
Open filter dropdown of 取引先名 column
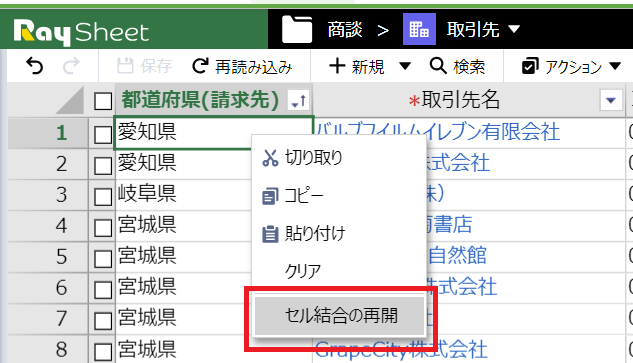click(610, 100)
